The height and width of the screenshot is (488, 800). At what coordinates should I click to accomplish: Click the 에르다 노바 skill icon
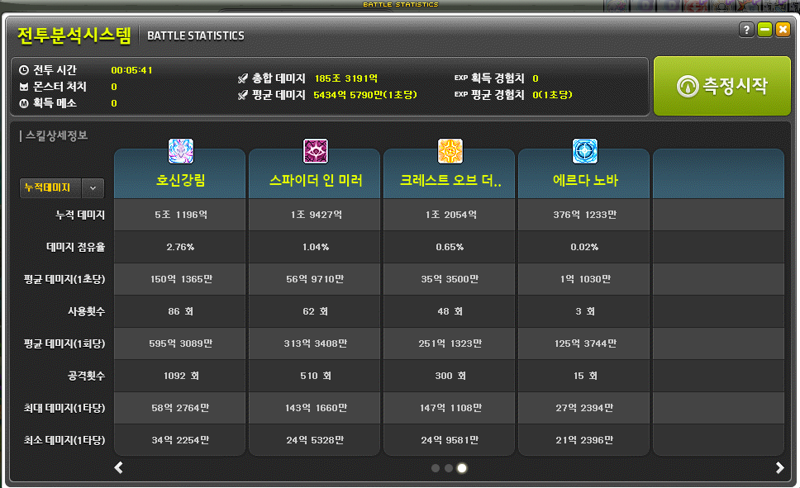click(x=585, y=151)
